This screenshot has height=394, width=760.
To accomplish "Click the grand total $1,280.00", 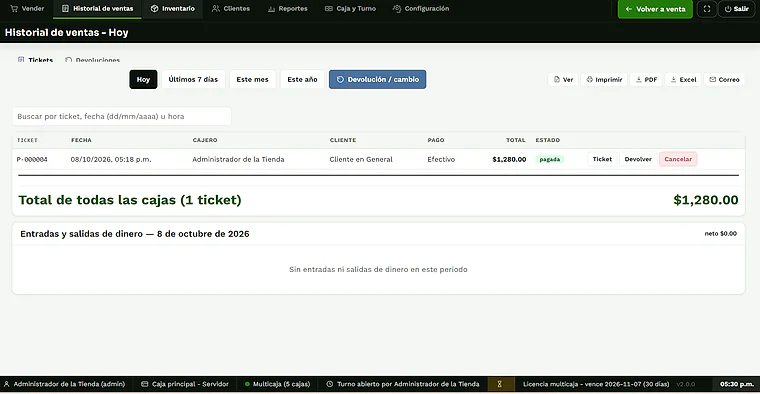I will pyautogui.click(x=706, y=200).
